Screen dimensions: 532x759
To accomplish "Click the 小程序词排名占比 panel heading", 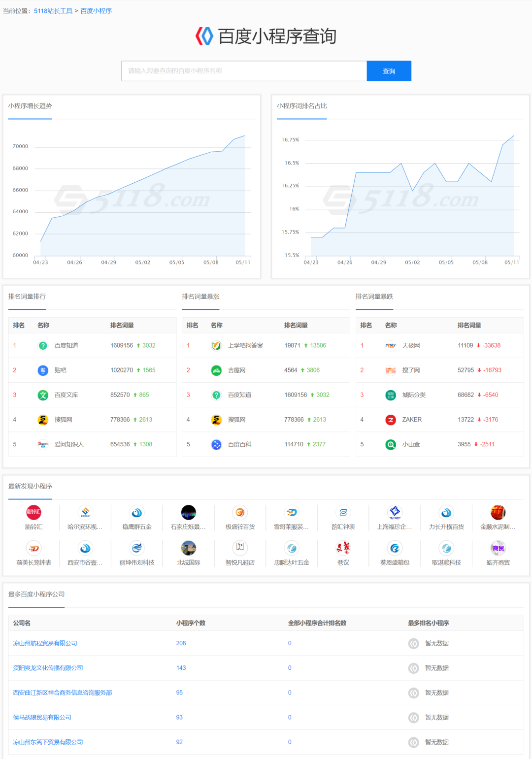I will click(x=302, y=106).
